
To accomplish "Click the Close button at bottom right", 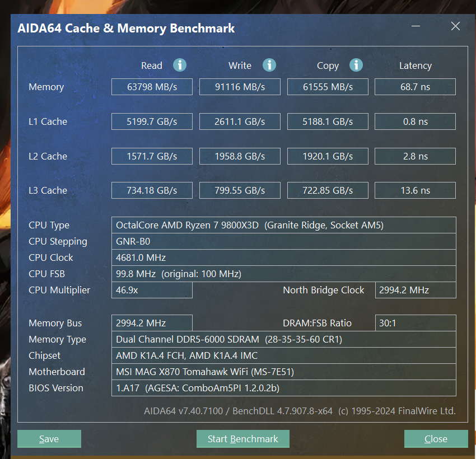I will click(x=436, y=439).
